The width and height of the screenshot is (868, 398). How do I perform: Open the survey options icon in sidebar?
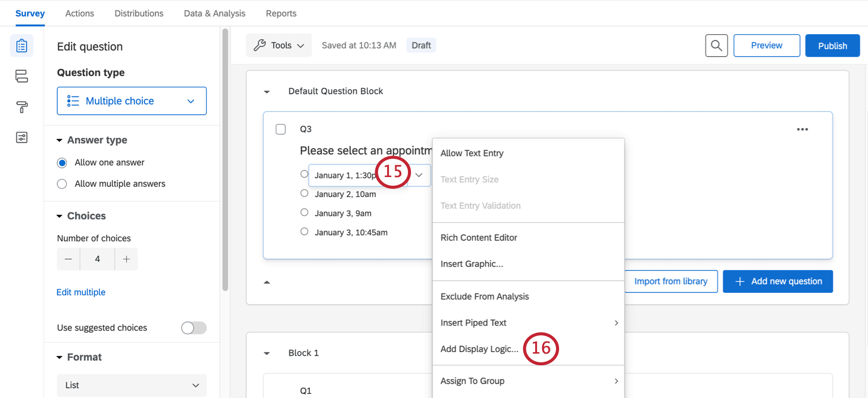pyautogui.click(x=21, y=138)
